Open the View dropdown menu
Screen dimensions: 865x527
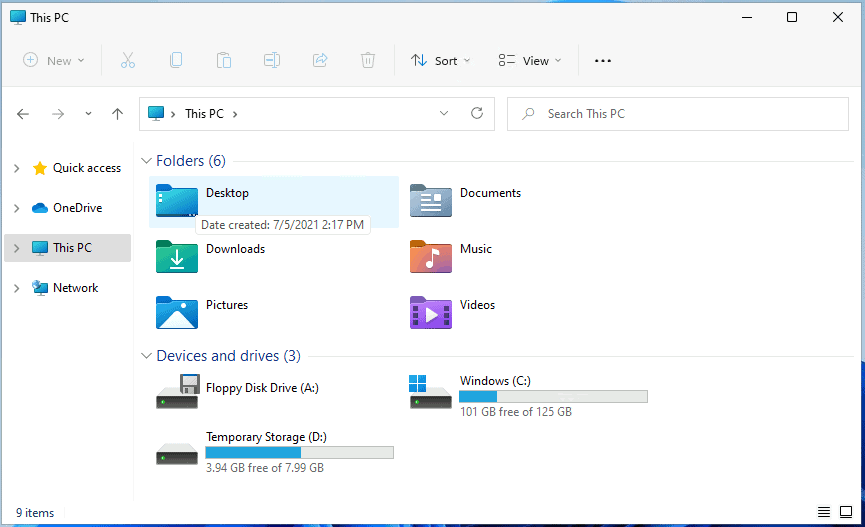point(530,60)
